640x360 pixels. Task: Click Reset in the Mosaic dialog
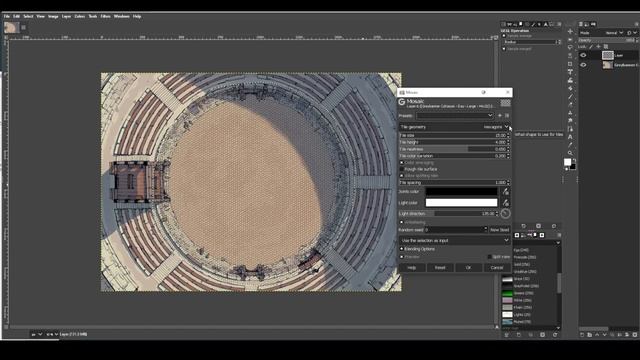(440, 268)
